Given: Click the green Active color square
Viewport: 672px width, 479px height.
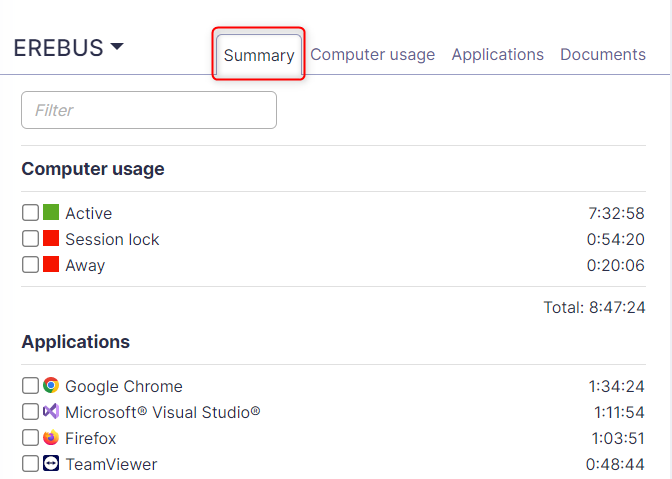Looking at the screenshot, I should tap(51, 213).
